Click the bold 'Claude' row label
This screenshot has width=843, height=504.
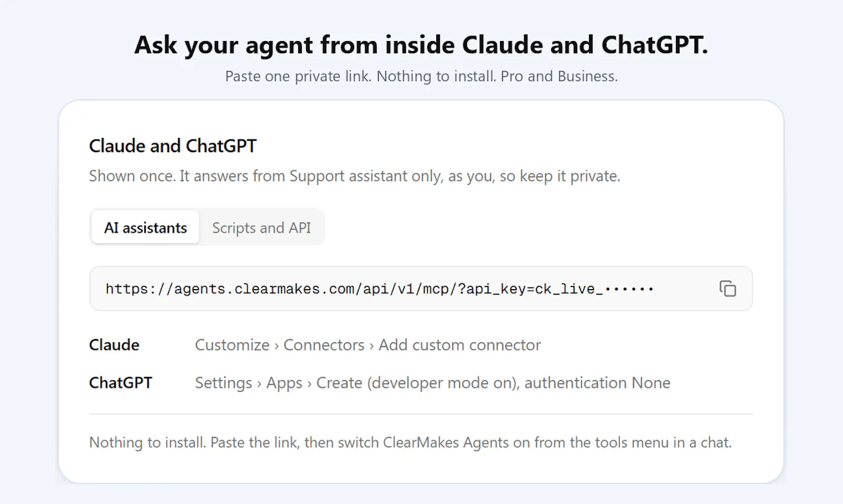point(114,345)
